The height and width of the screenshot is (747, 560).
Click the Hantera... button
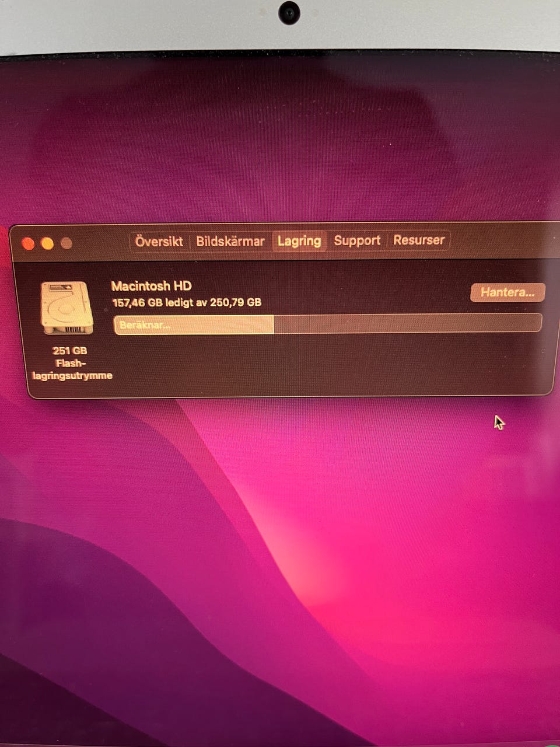(x=508, y=292)
